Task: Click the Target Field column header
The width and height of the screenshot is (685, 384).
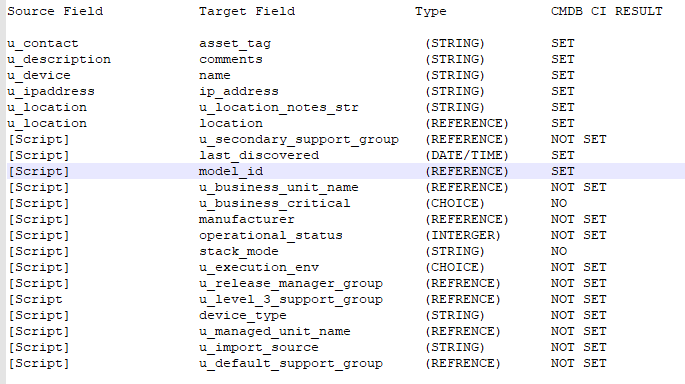Action: [x=247, y=11]
